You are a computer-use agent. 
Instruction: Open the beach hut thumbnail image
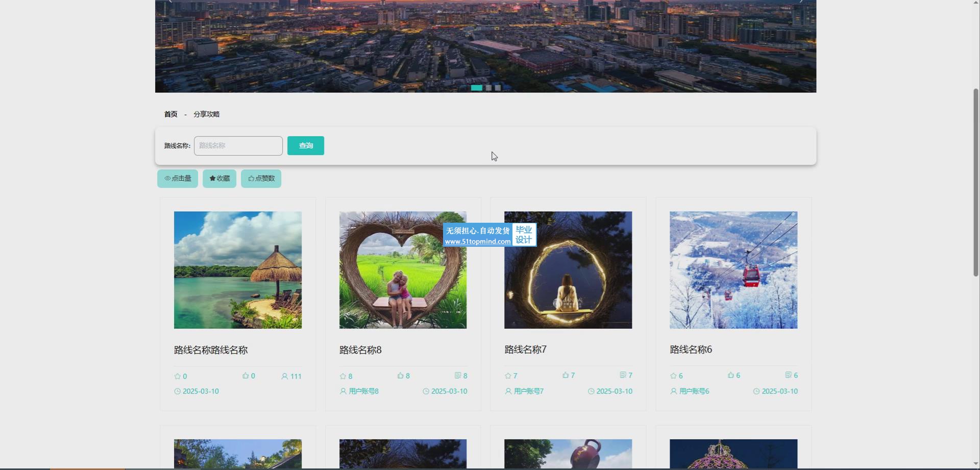point(237,270)
